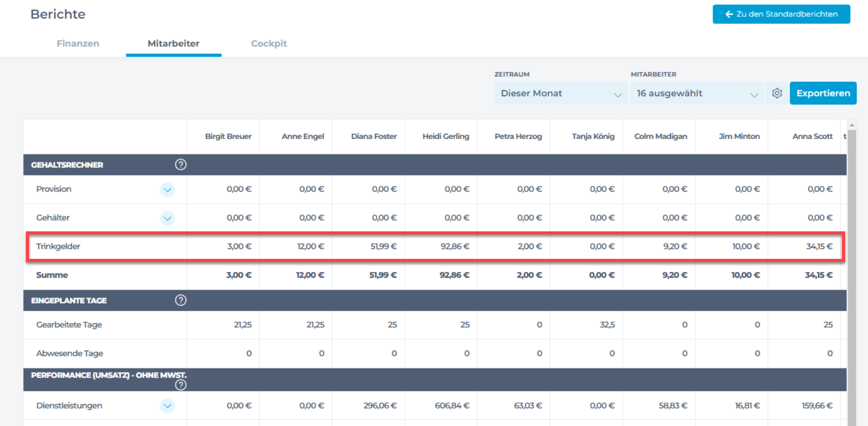The height and width of the screenshot is (426, 868).
Task: Click the Gehaltsrechner section header
Action: (x=435, y=165)
